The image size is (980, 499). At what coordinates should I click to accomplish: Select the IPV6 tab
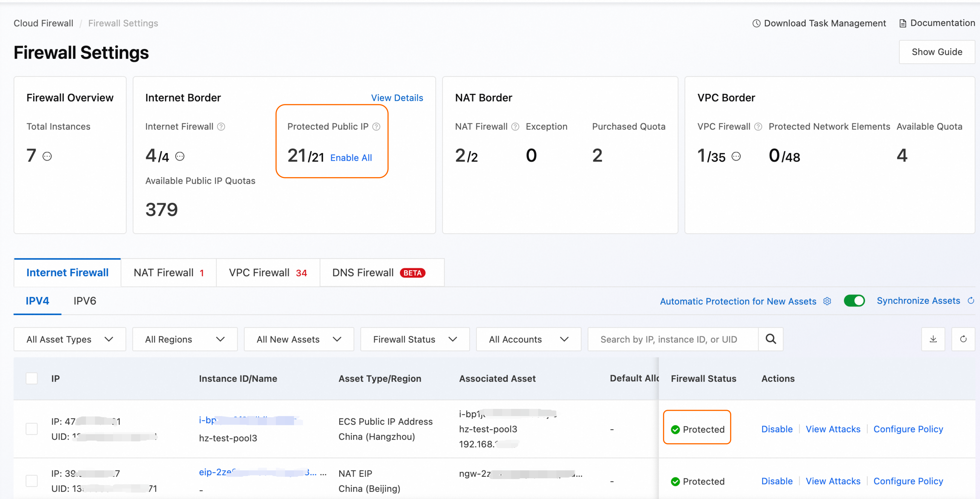(84, 301)
